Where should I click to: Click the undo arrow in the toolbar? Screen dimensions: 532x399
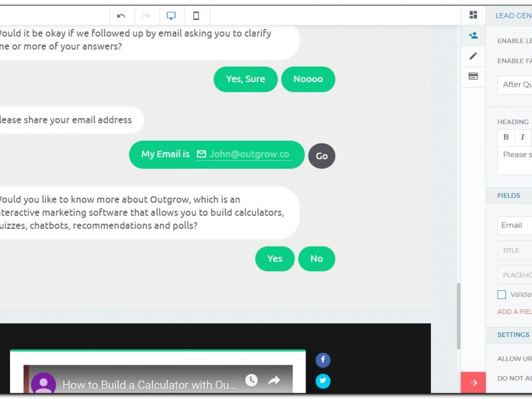pyautogui.click(x=121, y=16)
